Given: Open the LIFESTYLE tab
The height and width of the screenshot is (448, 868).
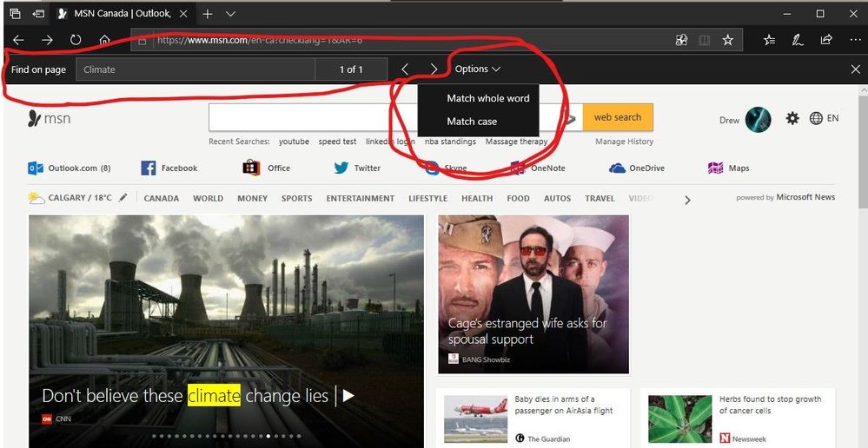Looking at the screenshot, I should pos(427,199).
